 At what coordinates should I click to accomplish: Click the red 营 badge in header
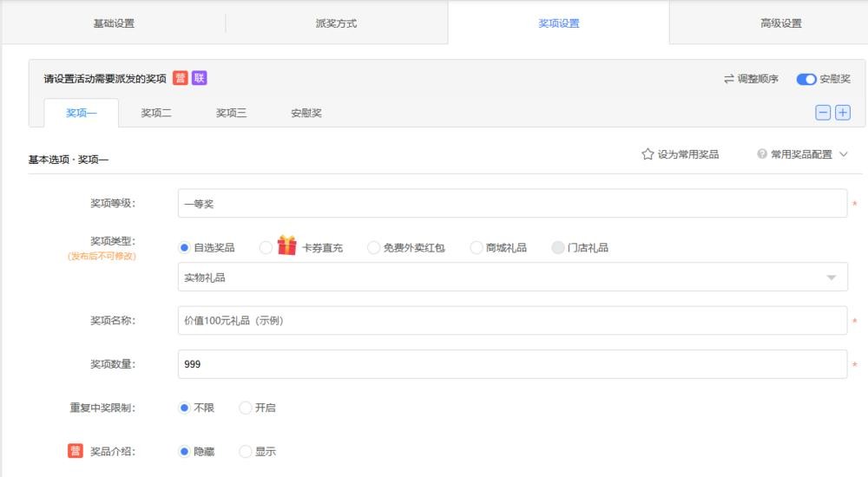[x=180, y=78]
